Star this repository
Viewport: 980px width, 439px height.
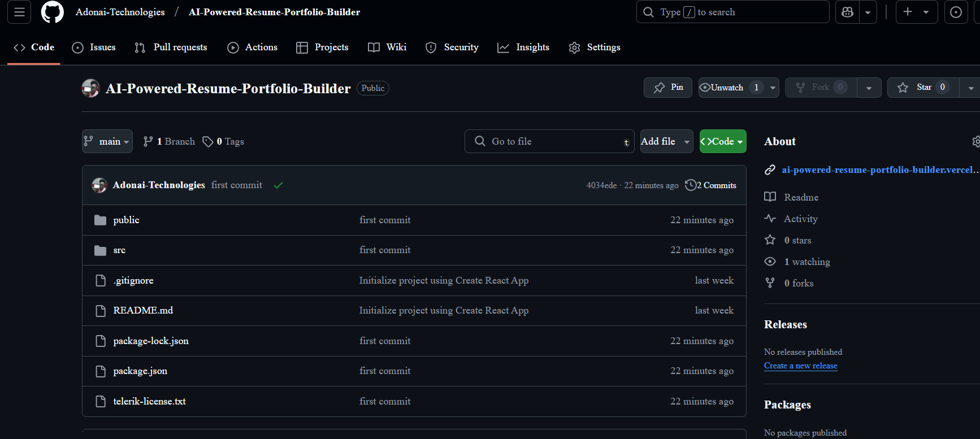pyautogui.click(x=923, y=88)
